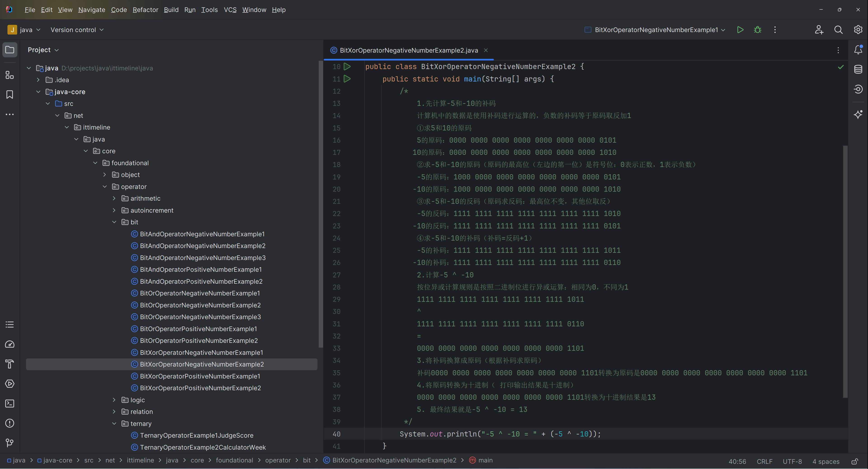Click 4 spaces indent setting

tap(826, 461)
